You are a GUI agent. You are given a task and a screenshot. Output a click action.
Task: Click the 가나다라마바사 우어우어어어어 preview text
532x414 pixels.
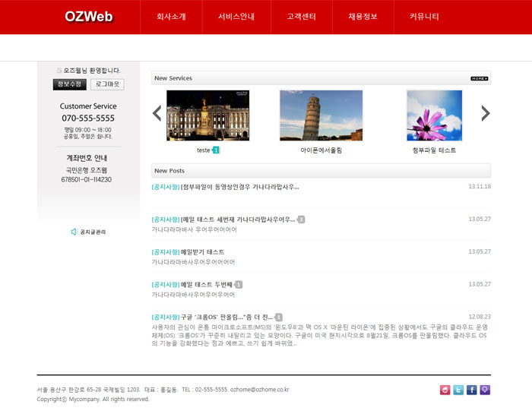(x=194, y=229)
